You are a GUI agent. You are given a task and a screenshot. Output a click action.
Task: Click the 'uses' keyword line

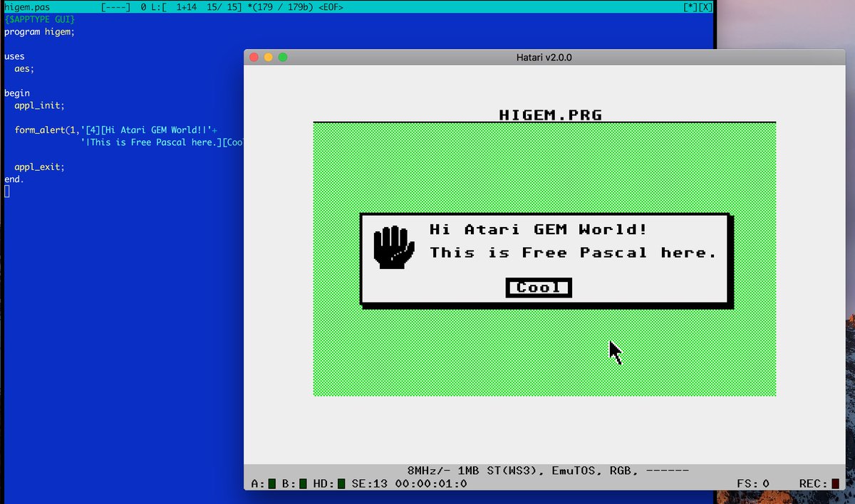[x=14, y=56]
